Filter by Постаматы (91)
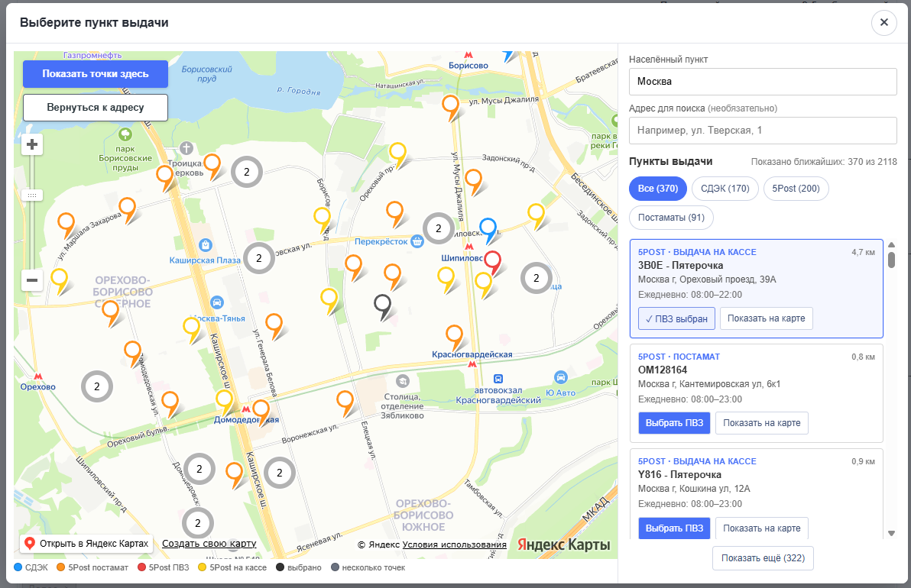Screen dimensions: 911x588 point(671,218)
